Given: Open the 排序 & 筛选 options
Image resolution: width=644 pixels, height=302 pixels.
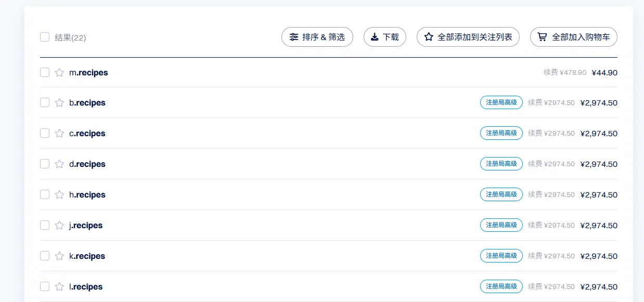Looking at the screenshot, I should [317, 37].
